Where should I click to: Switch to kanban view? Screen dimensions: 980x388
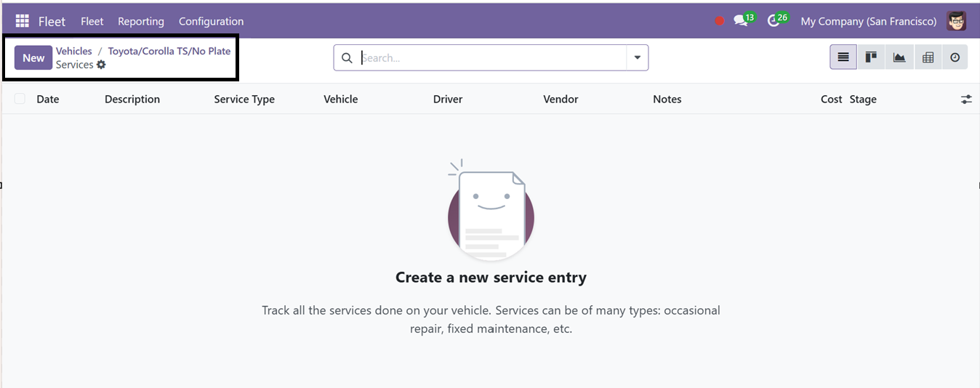click(871, 57)
